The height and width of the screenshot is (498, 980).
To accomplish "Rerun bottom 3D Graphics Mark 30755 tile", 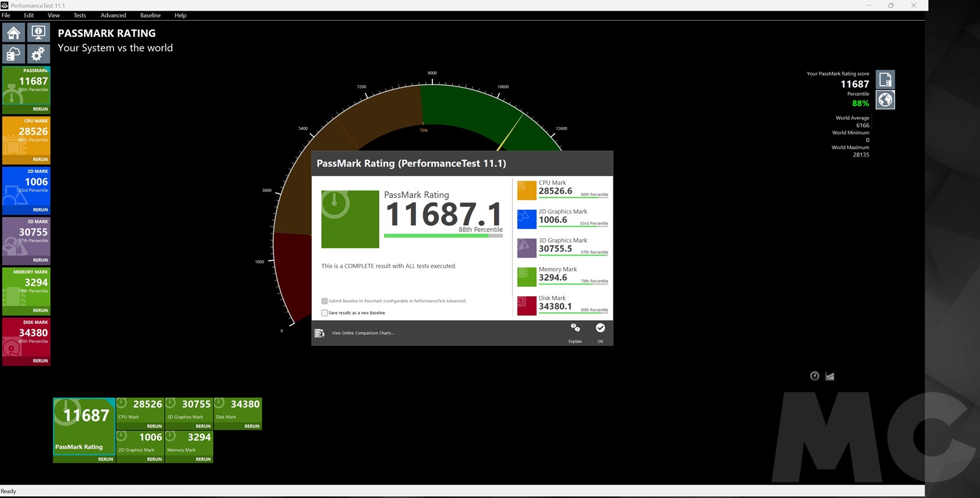I will pyautogui.click(x=203, y=426).
